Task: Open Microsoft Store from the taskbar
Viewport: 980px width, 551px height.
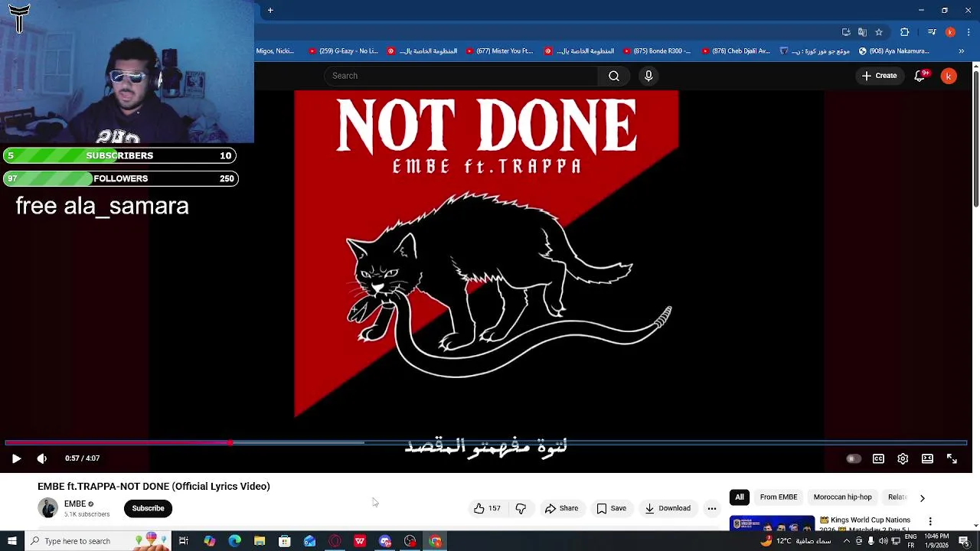Action: [285, 541]
